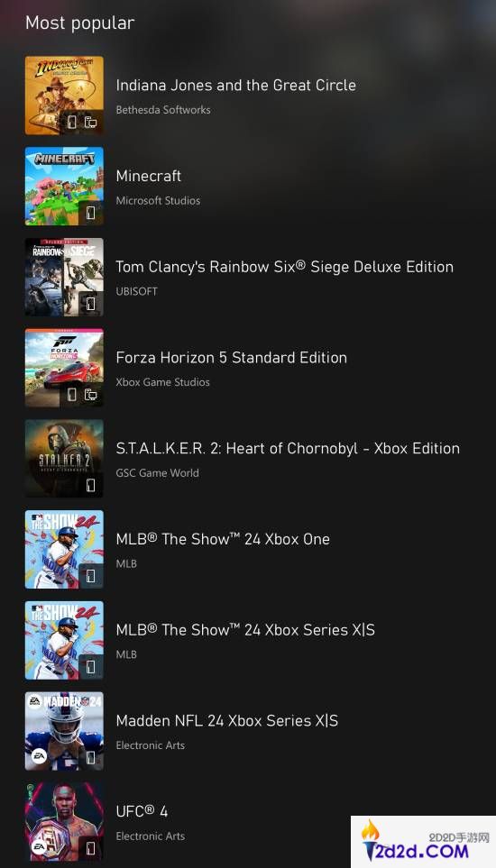
Task: Select Madden NFL 24 Xbox Series X|S title
Action: (227, 721)
